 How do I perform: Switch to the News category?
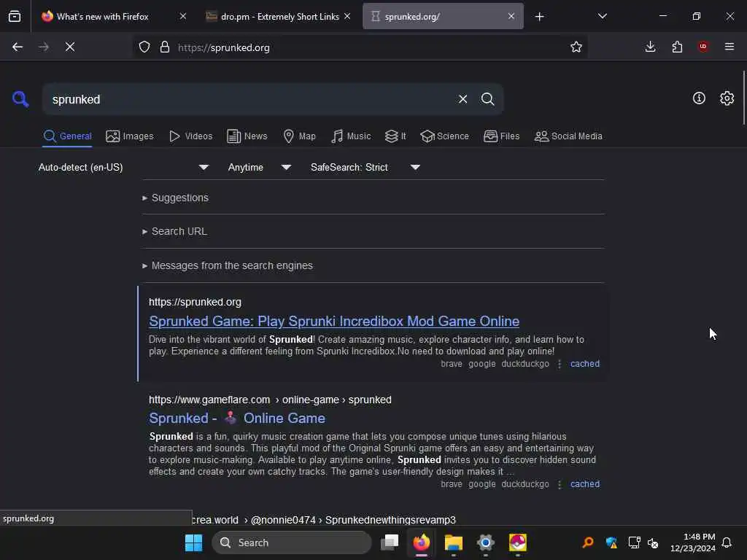[x=247, y=136]
